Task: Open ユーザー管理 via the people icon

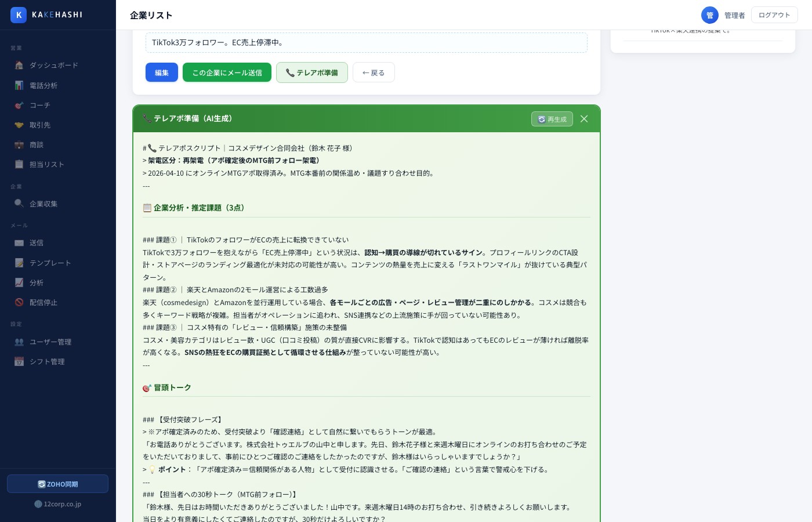Action: (19, 342)
